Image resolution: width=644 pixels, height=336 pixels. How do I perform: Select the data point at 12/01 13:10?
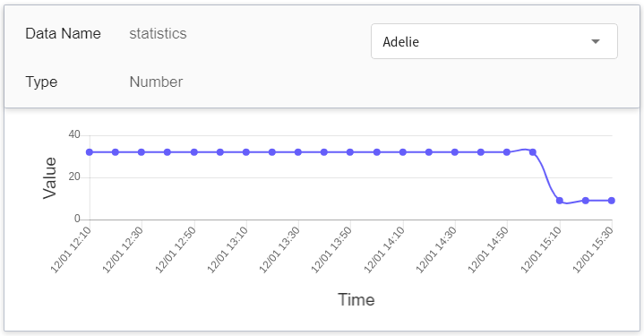[246, 152]
